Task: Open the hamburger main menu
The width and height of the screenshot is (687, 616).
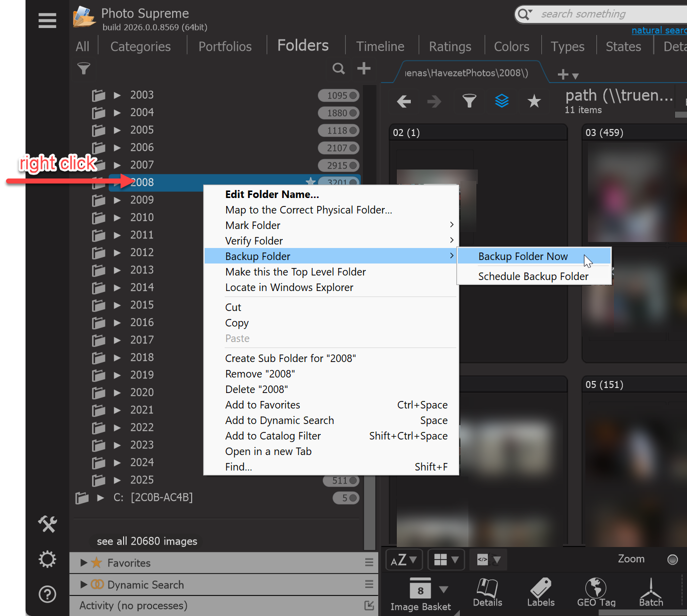Action: click(47, 20)
